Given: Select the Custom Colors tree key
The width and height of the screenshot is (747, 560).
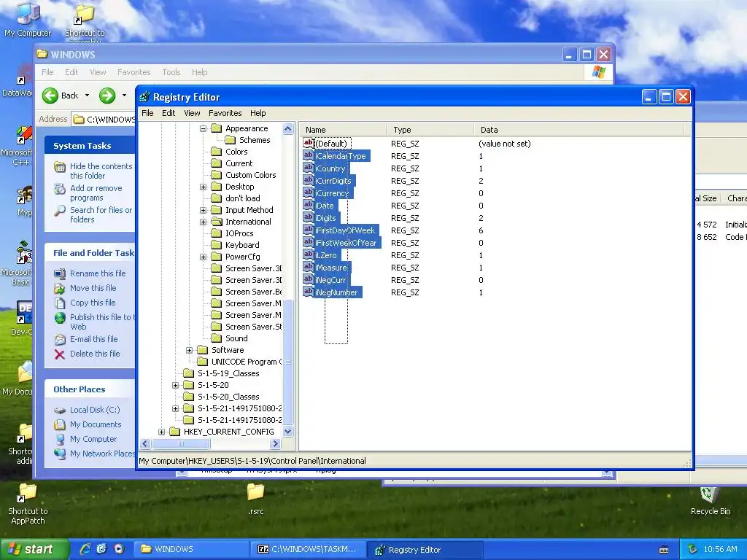Looking at the screenshot, I should click(x=251, y=175).
